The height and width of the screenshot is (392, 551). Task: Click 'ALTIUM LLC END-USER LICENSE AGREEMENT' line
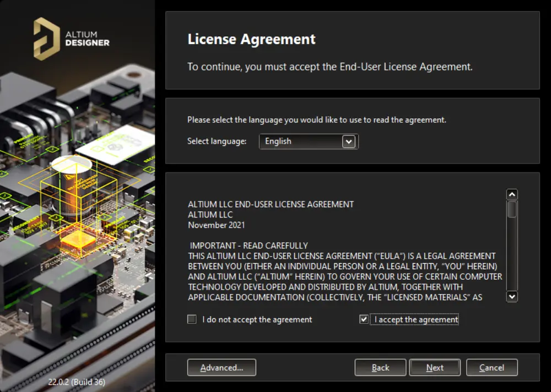coord(271,204)
